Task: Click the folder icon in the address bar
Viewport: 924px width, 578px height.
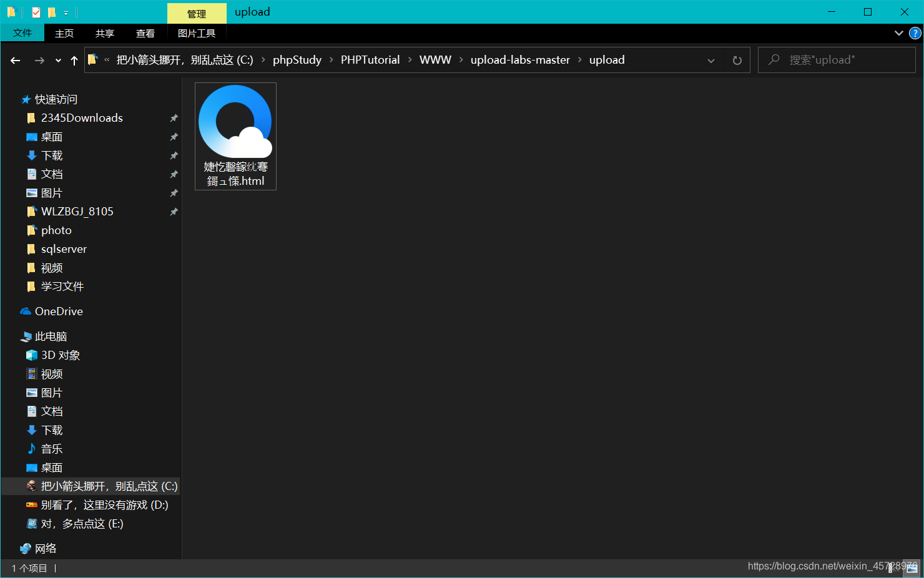Action: click(93, 60)
